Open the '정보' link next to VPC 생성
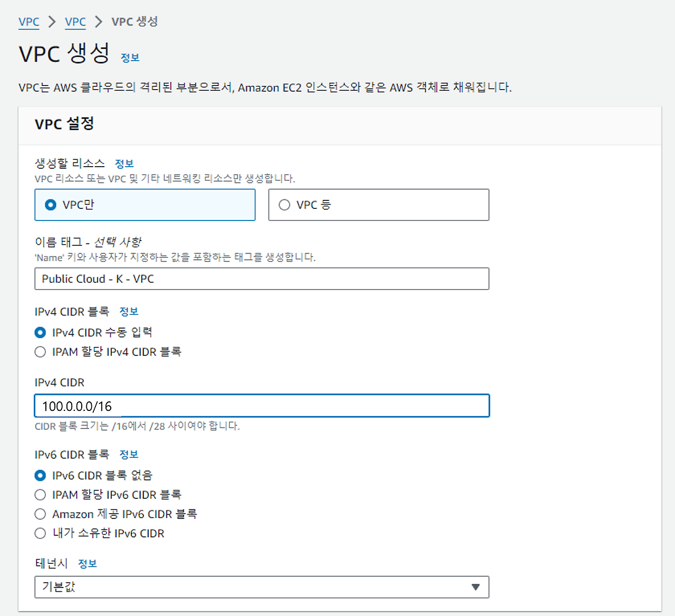675x616 pixels. click(x=130, y=57)
